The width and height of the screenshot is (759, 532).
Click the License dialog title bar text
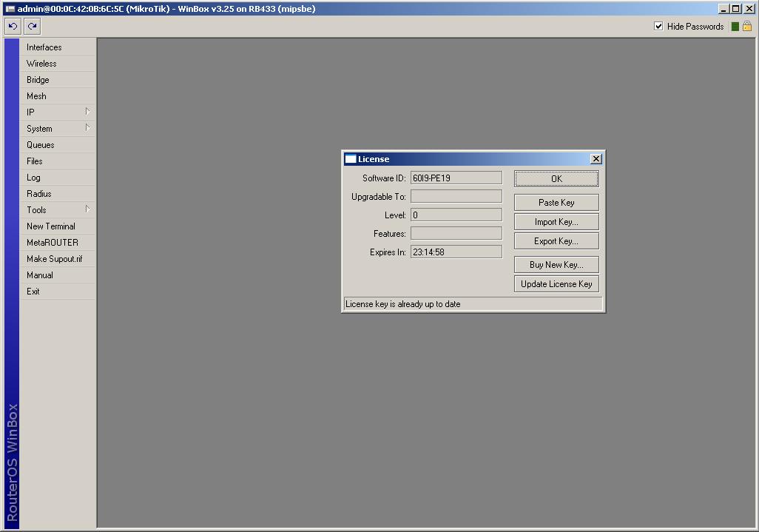click(x=373, y=159)
